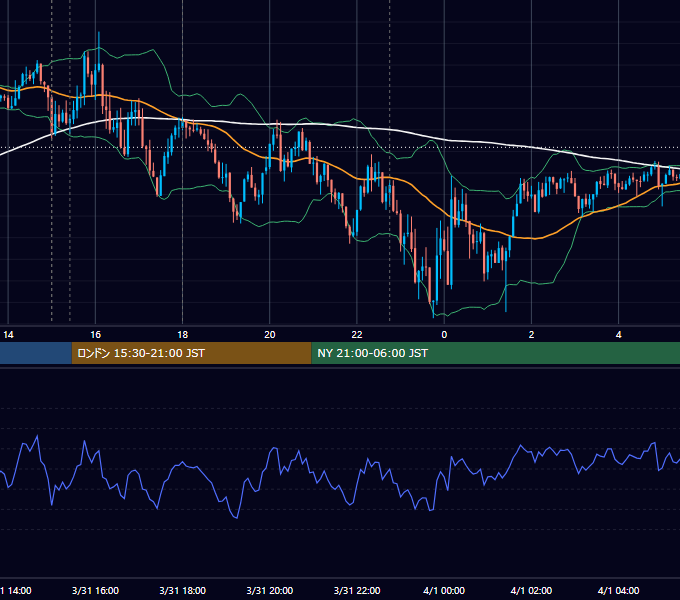Select the NY 21:00-06:00 JST session bar
The height and width of the screenshot is (600, 680).
[496, 353]
